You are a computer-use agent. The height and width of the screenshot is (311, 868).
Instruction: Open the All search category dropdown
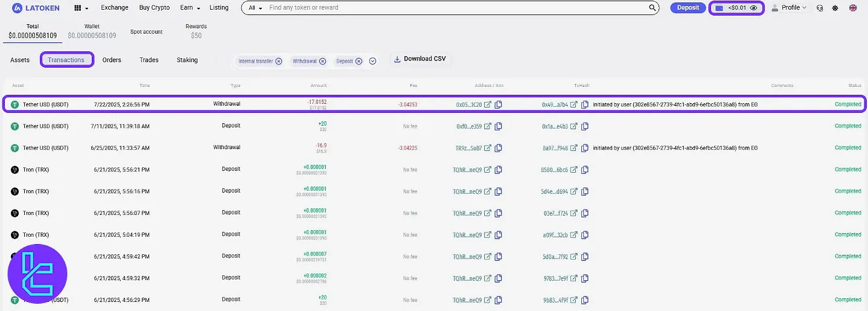(x=255, y=8)
